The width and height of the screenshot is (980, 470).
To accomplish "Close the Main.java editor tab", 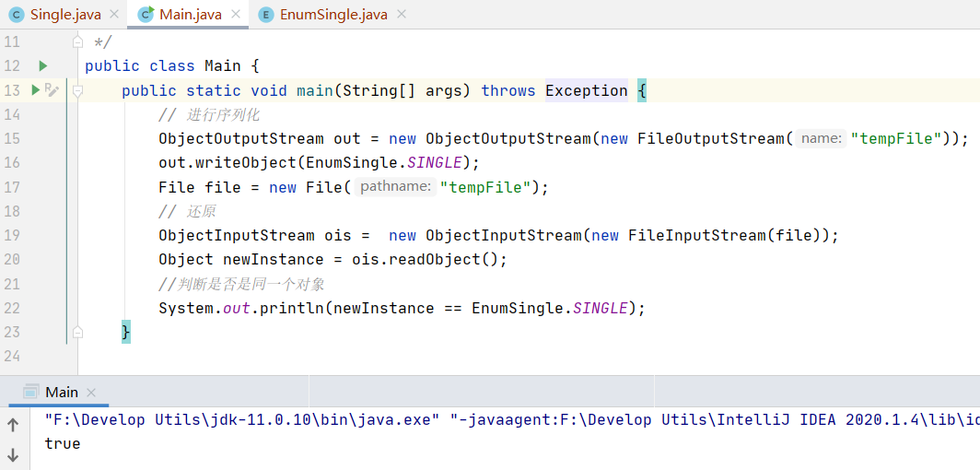I will pos(236,15).
